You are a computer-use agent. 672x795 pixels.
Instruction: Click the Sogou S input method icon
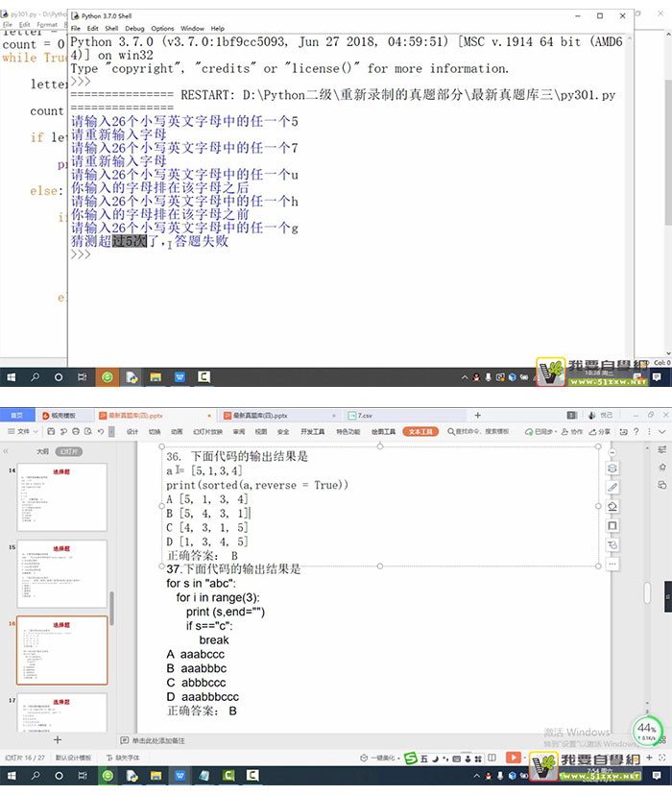pyautogui.click(x=411, y=758)
